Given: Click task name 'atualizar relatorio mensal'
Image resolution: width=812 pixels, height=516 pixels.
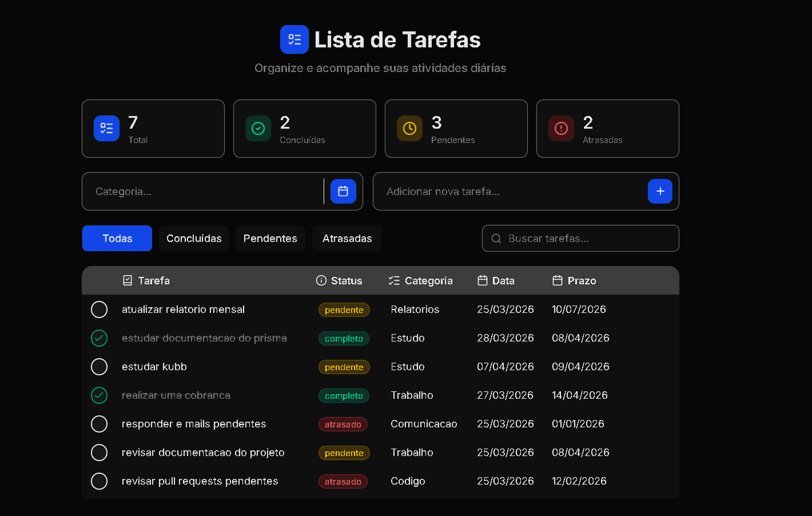Looking at the screenshot, I should 183,309.
